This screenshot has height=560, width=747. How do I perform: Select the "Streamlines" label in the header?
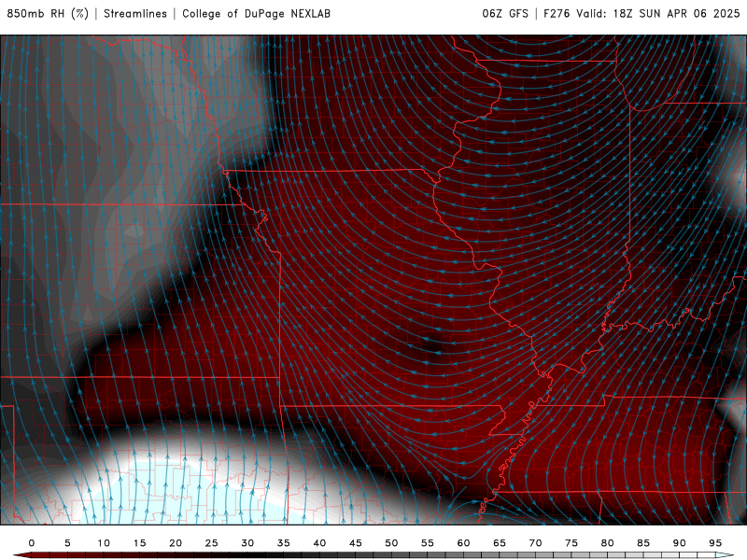135,14
